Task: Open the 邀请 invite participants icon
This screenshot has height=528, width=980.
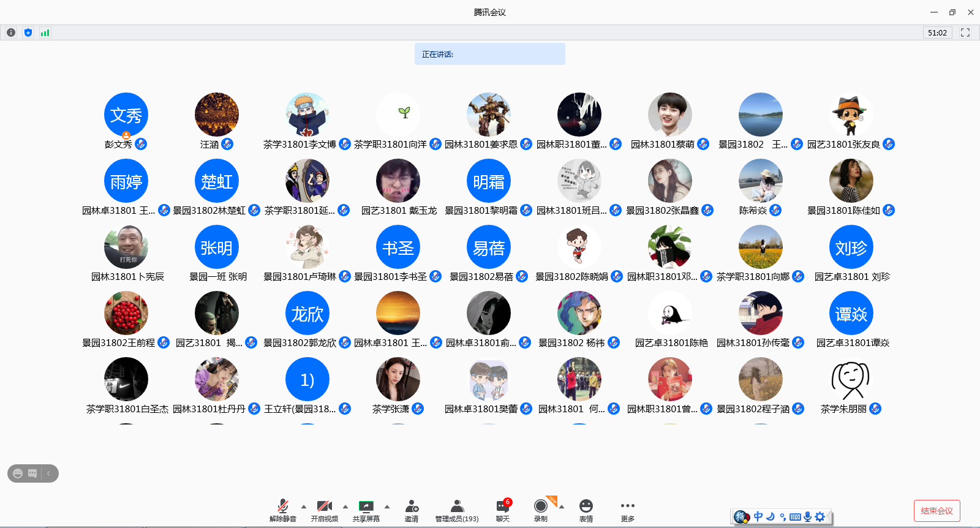Action: [x=412, y=510]
